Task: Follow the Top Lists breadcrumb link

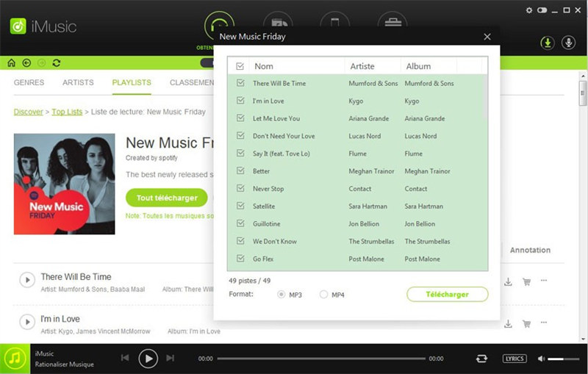Action: 67,112
